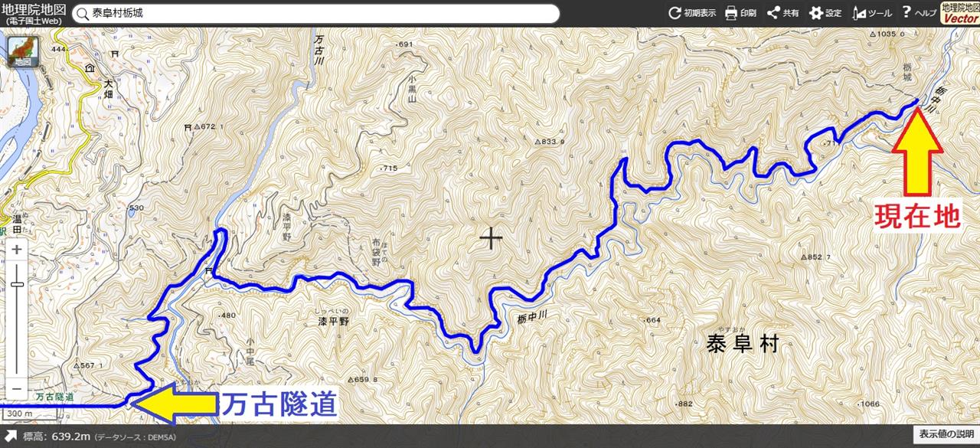Screen dimensions: 980x448
Task: Click the 表示値の説明 button
Action: 946,434
